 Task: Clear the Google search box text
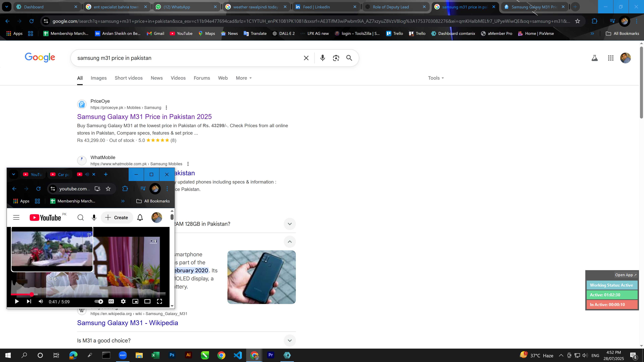(306, 58)
